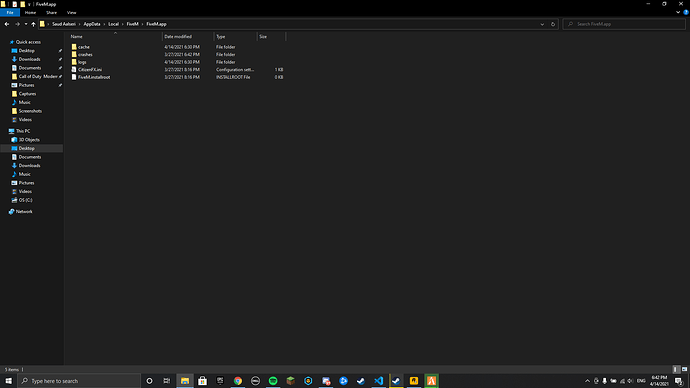Open Minecraft from taskbar
Screen dimensions: 690x388
point(290,381)
